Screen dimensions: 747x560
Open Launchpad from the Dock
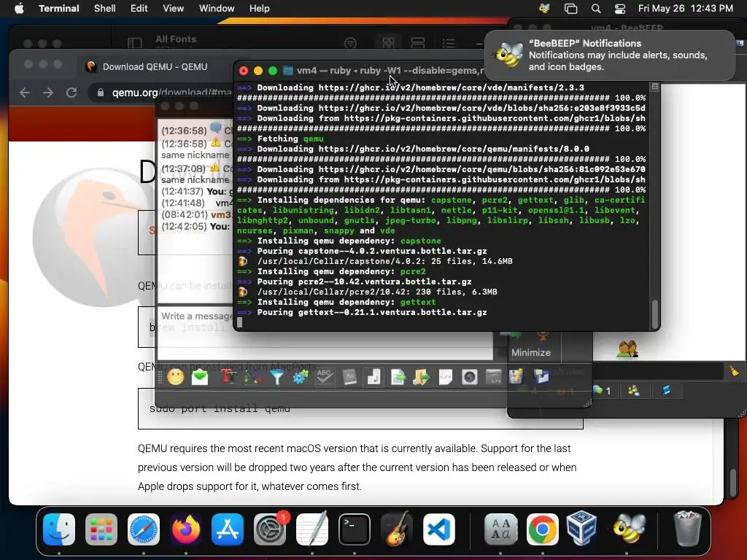pyautogui.click(x=101, y=529)
